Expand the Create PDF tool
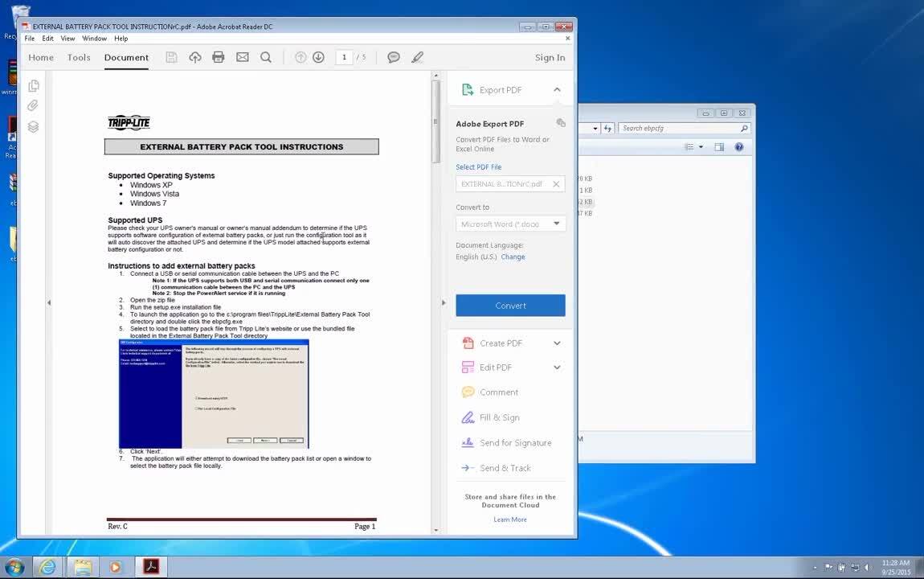The height and width of the screenshot is (579, 924). pos(557,343)
